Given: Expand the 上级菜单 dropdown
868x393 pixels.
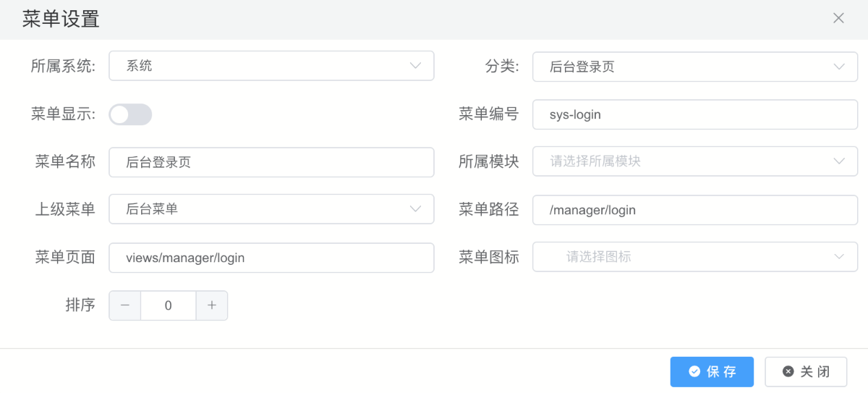Looking at the screenshot, I should [x=271, y=209].
